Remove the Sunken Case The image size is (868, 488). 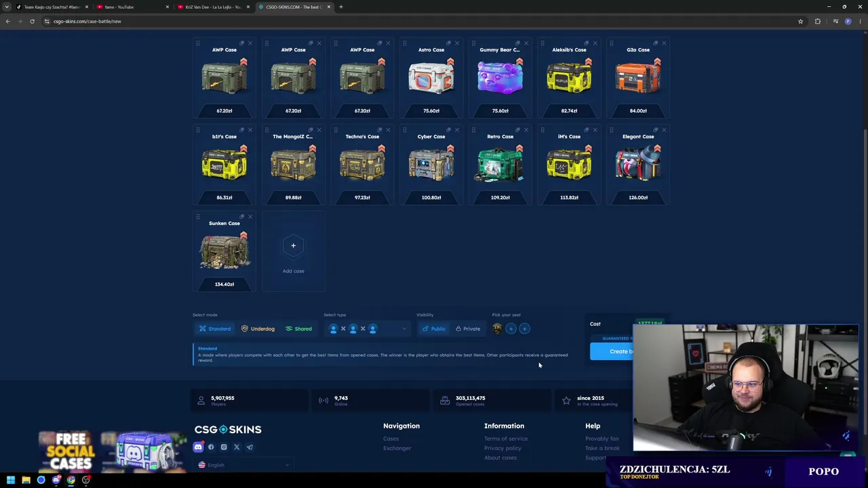[x=250, y=217]
